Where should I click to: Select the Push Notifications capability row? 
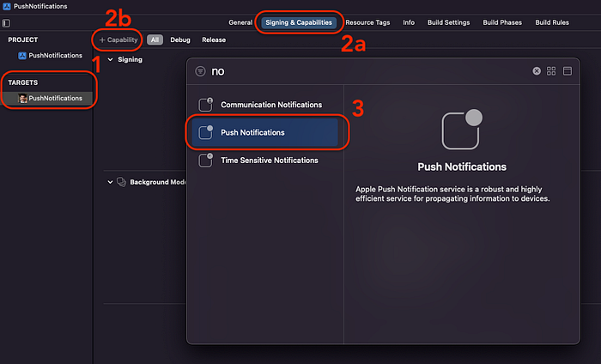click(x=264, y=132)
